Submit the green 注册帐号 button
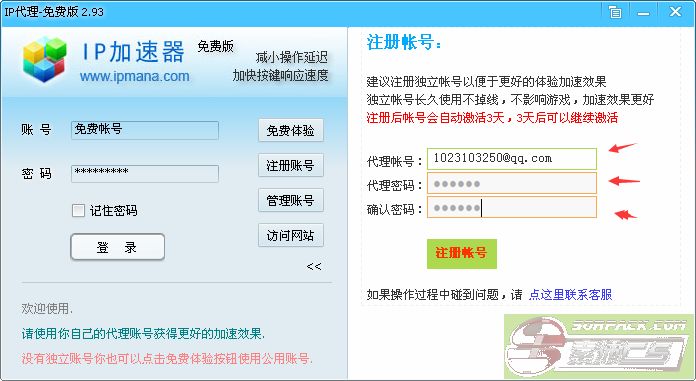Screen dimensions: 696x381 (462, 254)
